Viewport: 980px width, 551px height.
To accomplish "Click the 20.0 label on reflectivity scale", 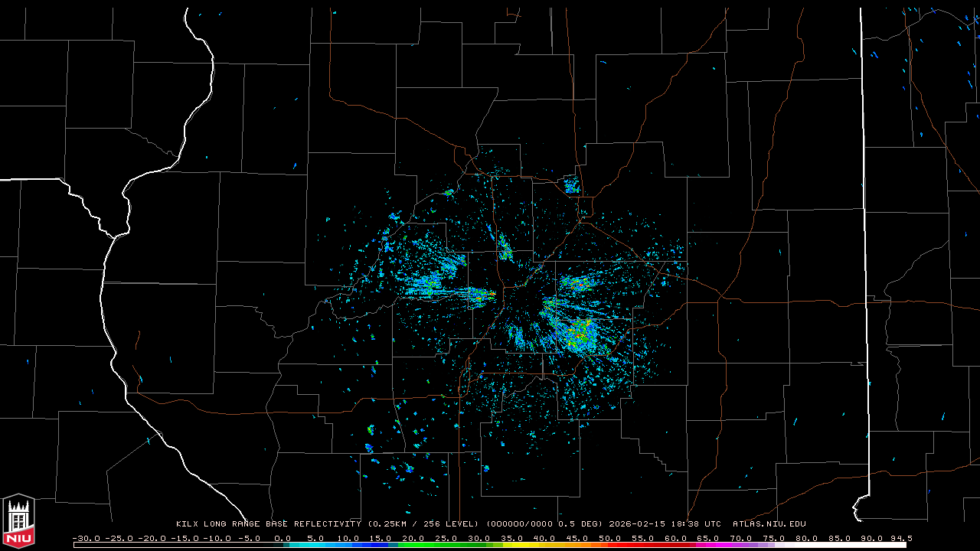I will tap(414, 538).
